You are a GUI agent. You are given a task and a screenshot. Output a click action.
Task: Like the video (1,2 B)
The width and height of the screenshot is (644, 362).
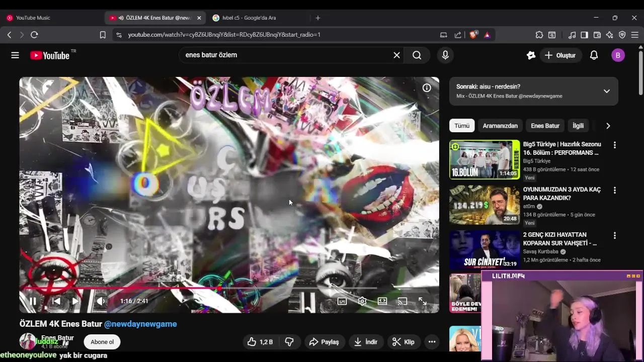click(x=260, y=342)
